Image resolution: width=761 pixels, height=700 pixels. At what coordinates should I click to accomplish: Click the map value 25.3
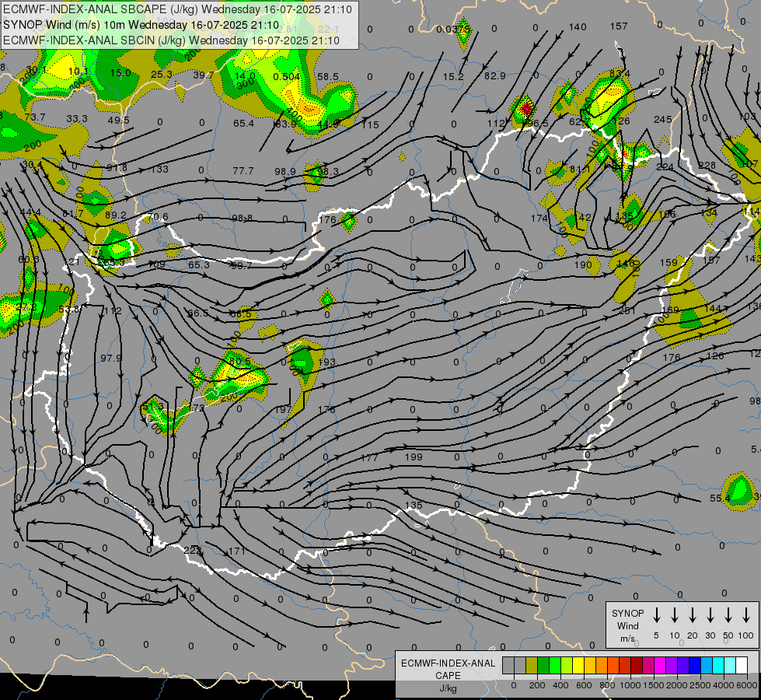pyautogui.click(x=162, y=75)
